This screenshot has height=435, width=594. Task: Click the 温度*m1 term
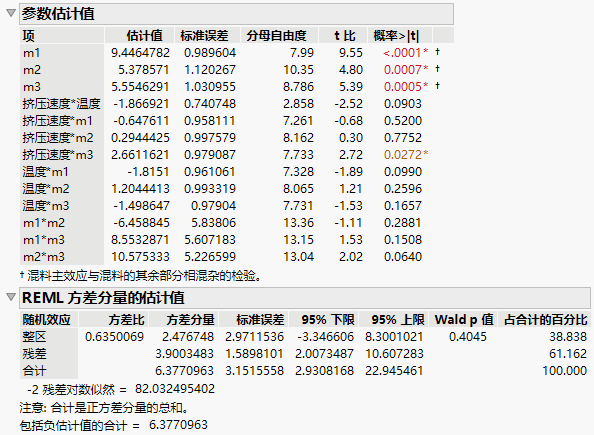click(45, 172)
